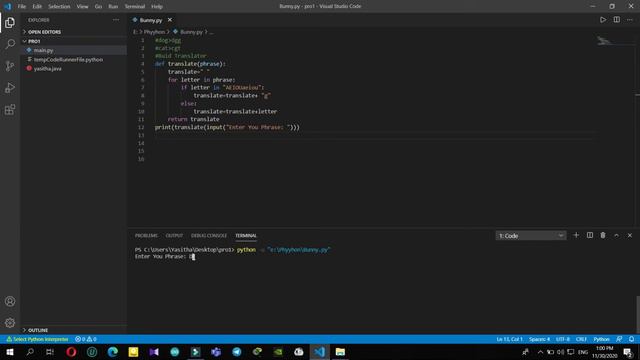This screenshot has width=640, height=360.
Task: Open the Accounts menu icon
Action: [x=10, y=301]
